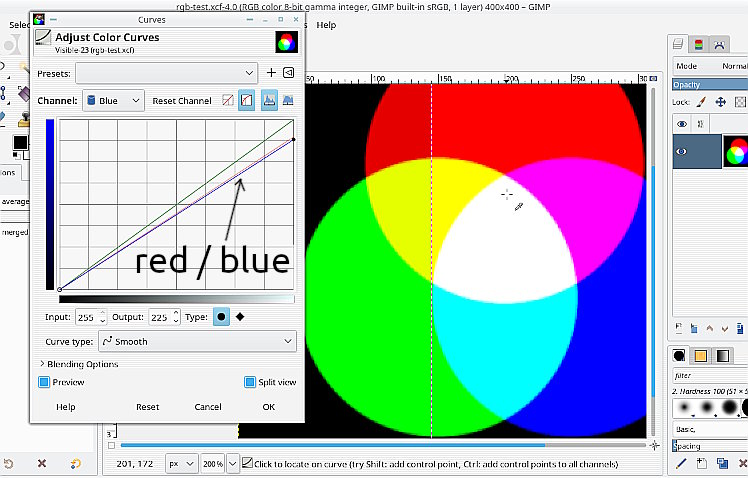This screenshot has height=478, width=748.
Task: Open the Help menu
Action: (x=326, y=24)
